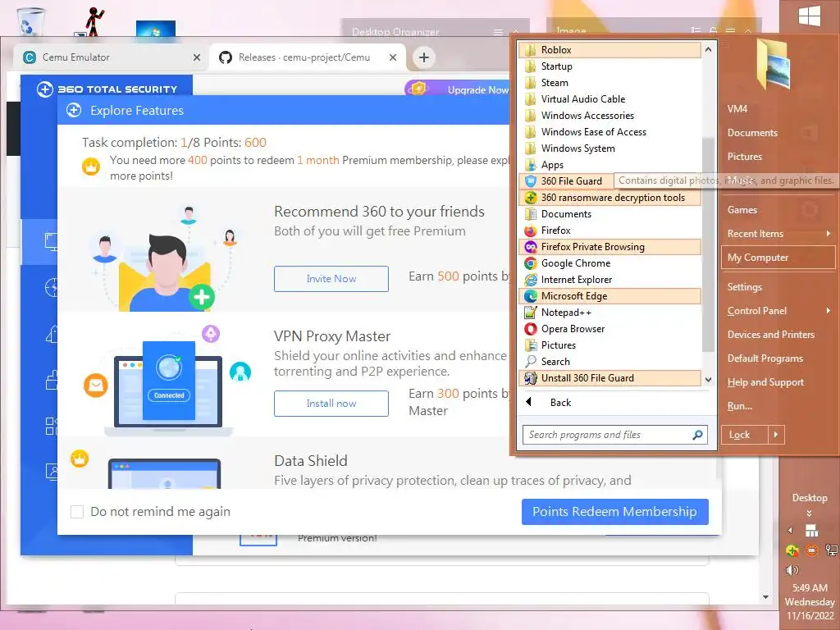This screenshot has width=840, height=630.
Task: Launch Google Chrome
Action: 609,263
